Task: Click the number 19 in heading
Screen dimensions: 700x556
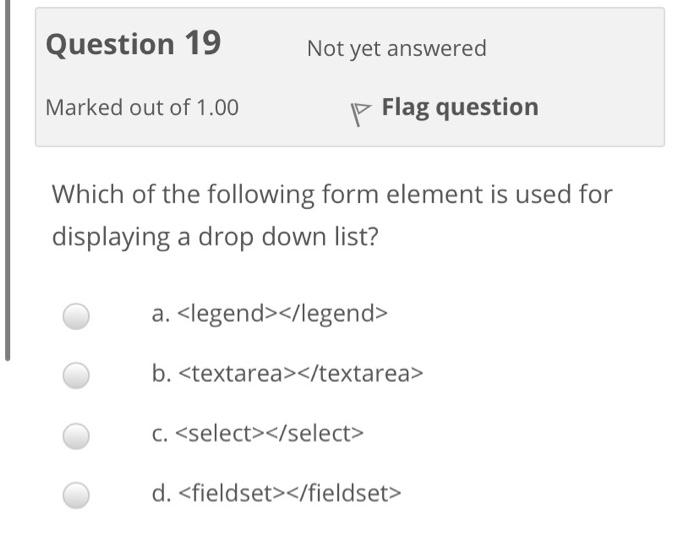Action: pyautogui.click(x=201, y=44)
